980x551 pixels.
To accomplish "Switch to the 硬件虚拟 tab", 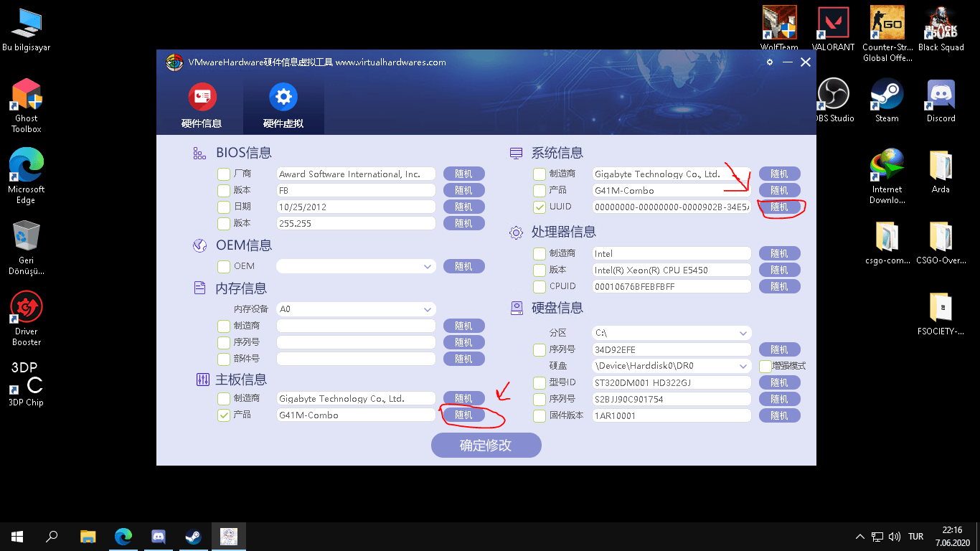I will tap(283, 106).
